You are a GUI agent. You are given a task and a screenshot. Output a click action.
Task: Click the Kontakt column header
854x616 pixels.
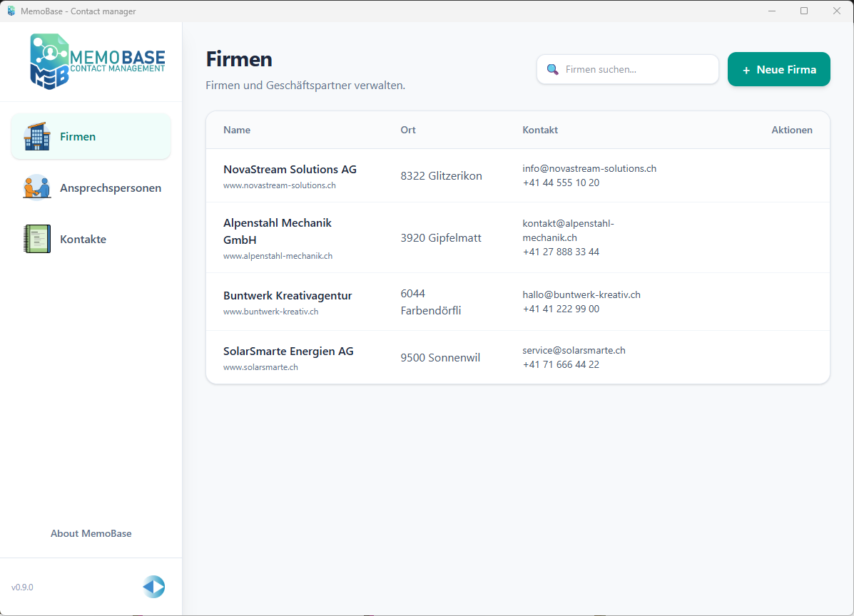click(x=540, y=130)
